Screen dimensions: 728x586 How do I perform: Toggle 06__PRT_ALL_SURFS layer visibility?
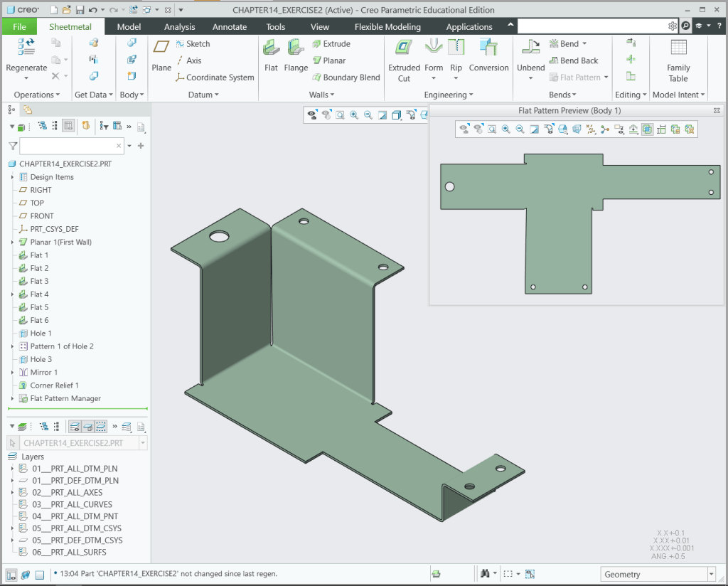click(23, 552)
